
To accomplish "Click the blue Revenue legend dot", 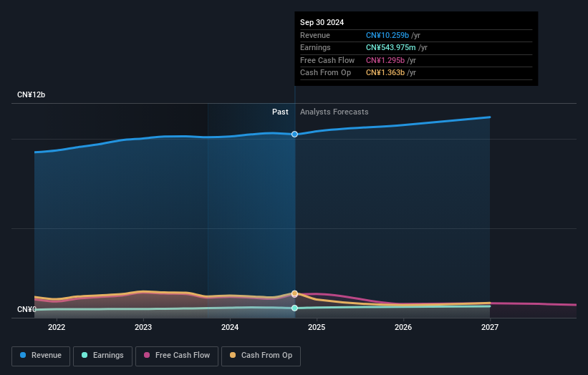I will tap(23, 355).
